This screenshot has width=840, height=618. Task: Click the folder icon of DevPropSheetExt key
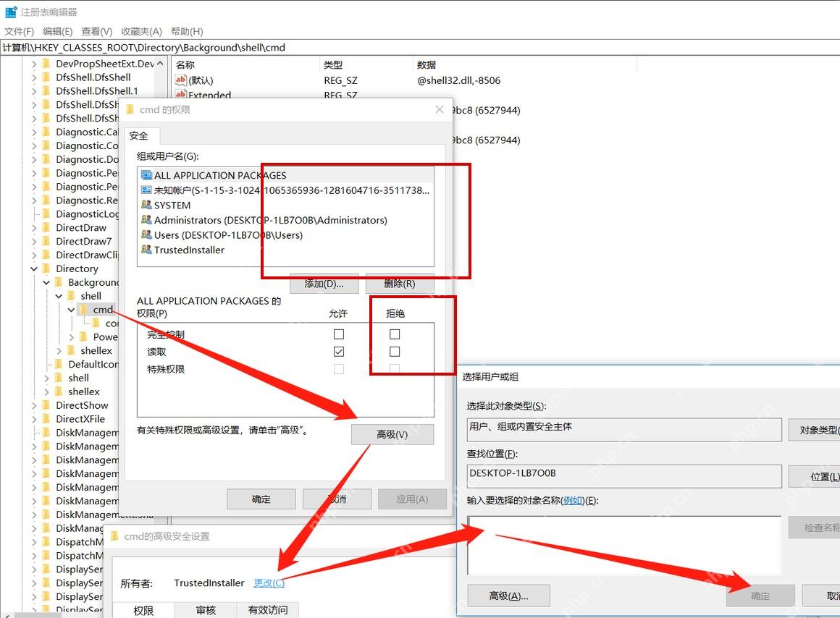click(x=46, y=63)
